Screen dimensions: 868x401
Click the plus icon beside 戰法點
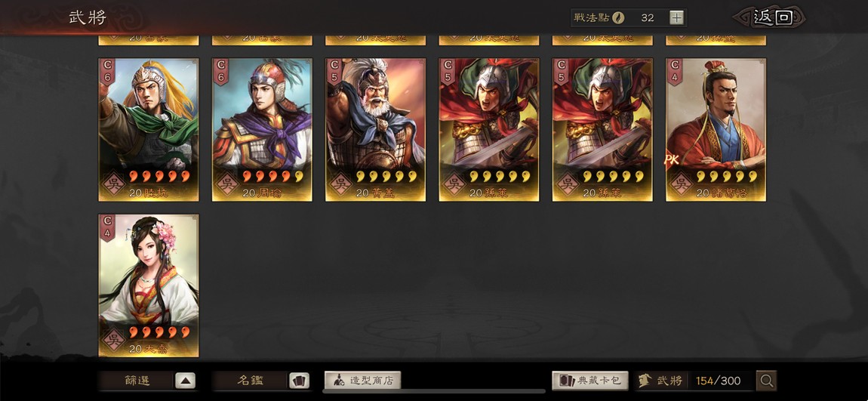tap(676, 17)
